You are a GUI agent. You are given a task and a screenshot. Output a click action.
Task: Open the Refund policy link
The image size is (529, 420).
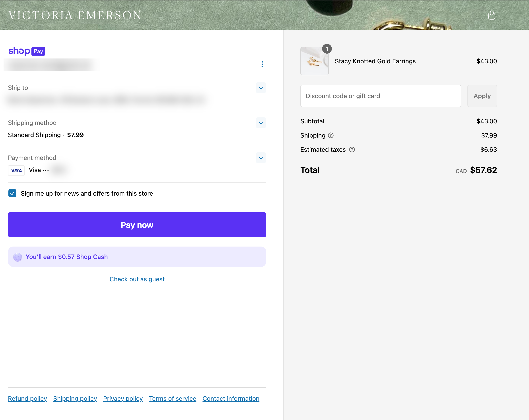coord(27,399)
